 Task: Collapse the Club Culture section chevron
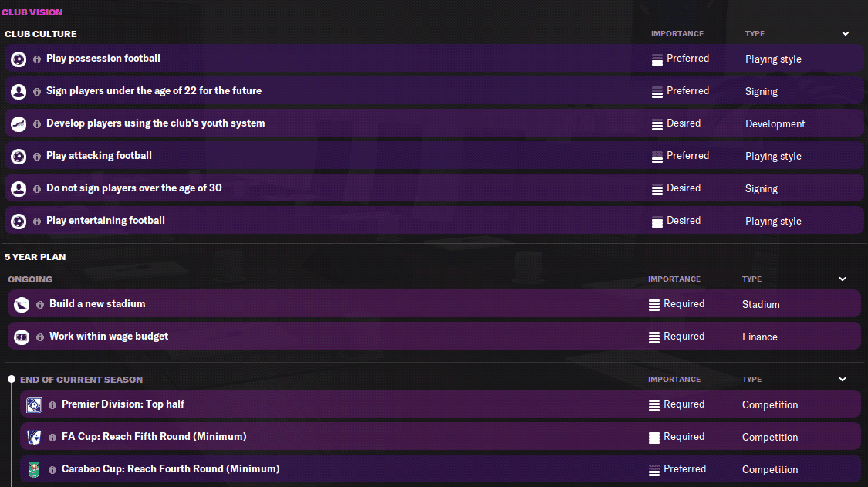pyautogui.click(x=846, y=34)
